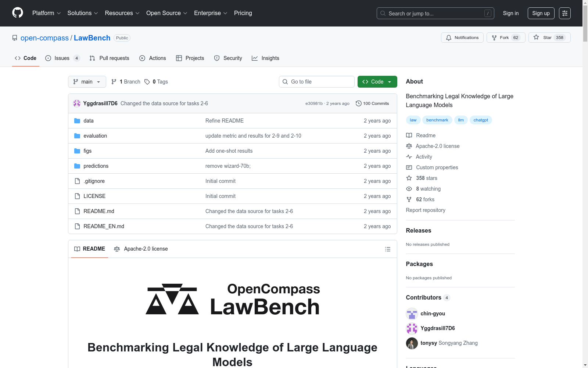Image resolution: width=588 pixels, height=368 pixels.
Task: Switch to the Actions tab
Action: pyautogui.click(x=153, y=58)
